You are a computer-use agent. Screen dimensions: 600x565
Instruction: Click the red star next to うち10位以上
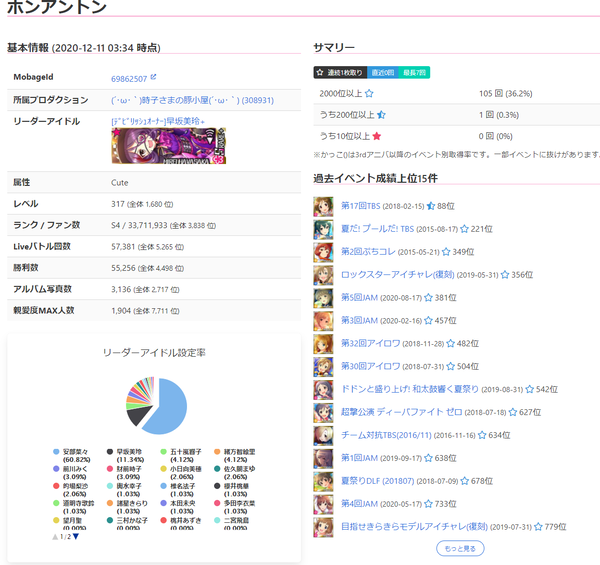[377, 136]
